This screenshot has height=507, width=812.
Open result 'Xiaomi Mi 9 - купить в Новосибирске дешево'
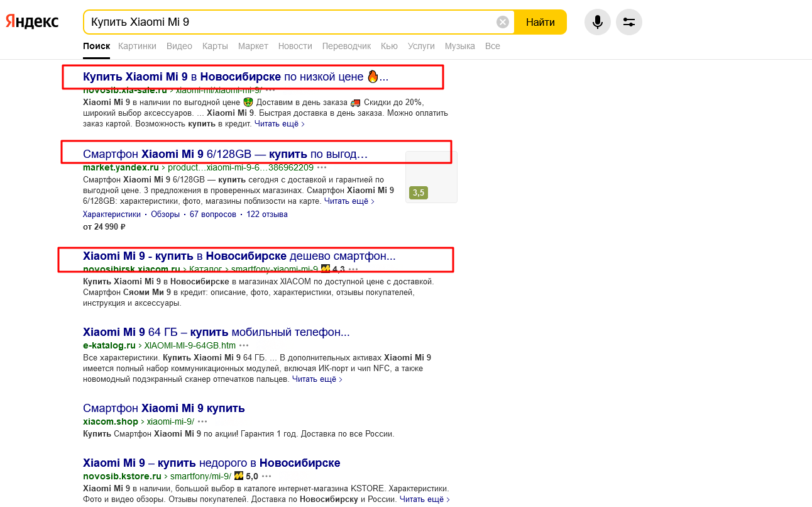point(239,256)
